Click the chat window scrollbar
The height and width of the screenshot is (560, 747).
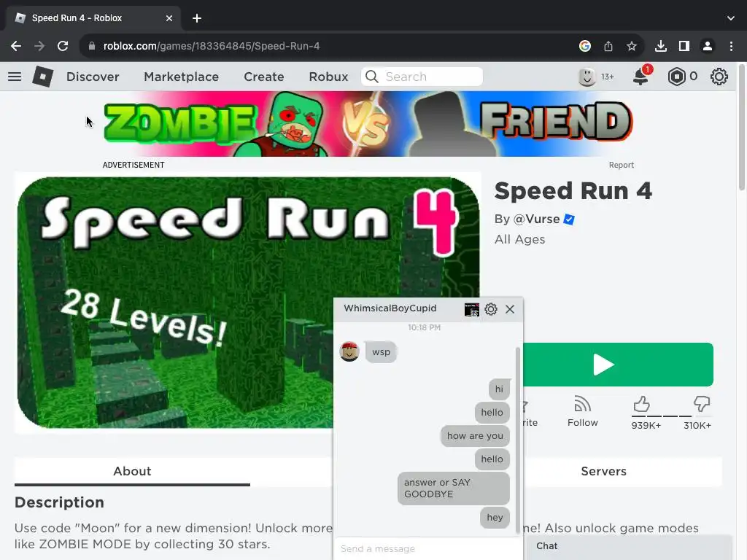(518, 440)
